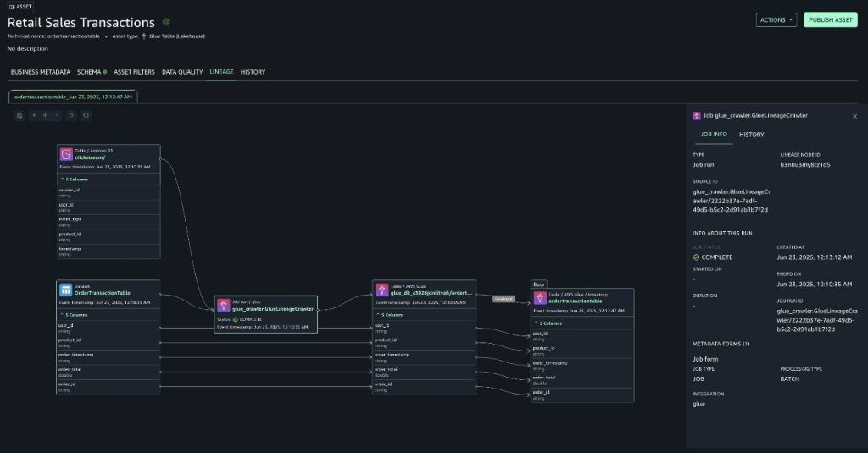This screenshot has width=868, height=453.
Task: Select session_id column in clickstream node
Action: (x=108, y=192)
